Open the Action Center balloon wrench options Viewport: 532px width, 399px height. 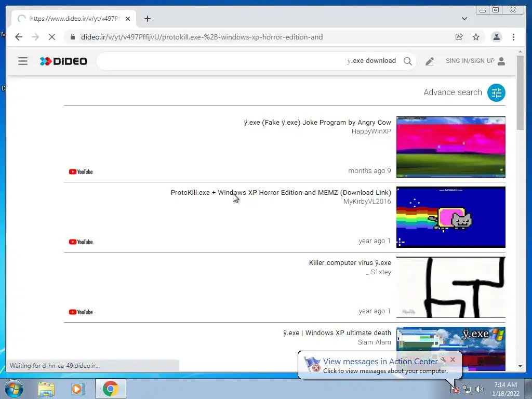click(443, 360)
